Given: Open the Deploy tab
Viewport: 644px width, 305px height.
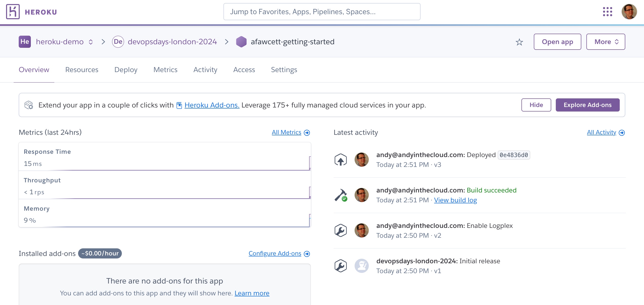Looking at the screenshot, I should 126,70.
